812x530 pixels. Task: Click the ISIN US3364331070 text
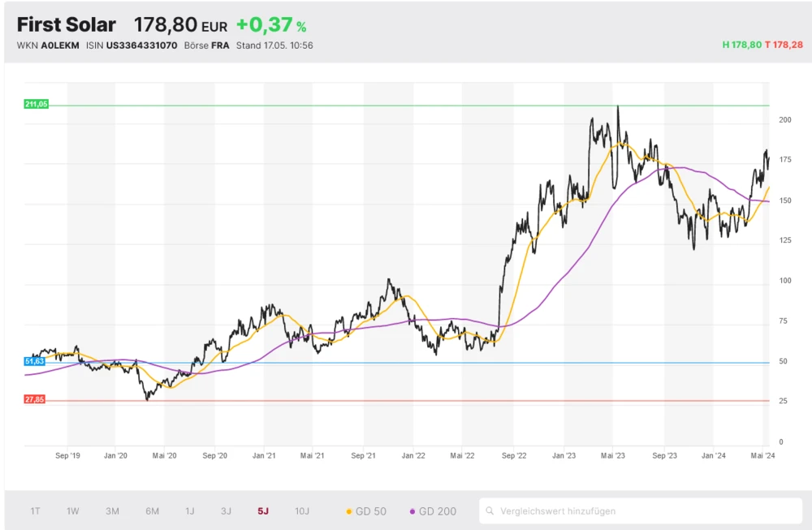click(x=131, y=45)
